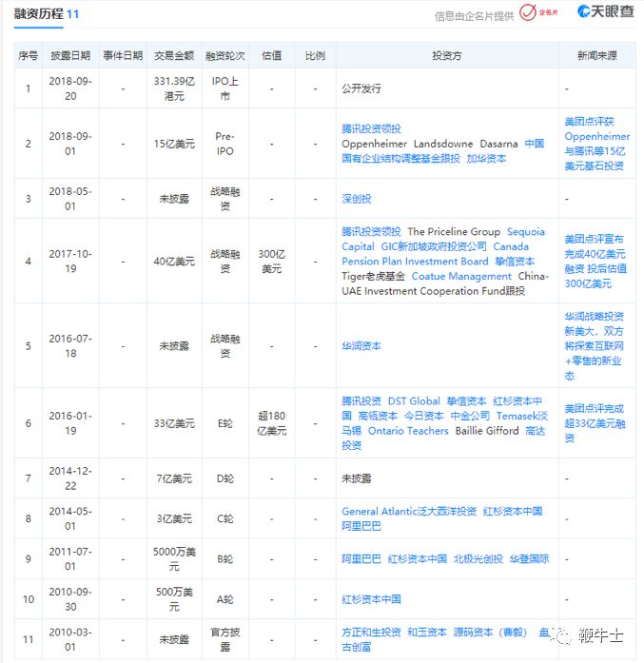Open news link 华润战略投资新美大

point(595,346)
